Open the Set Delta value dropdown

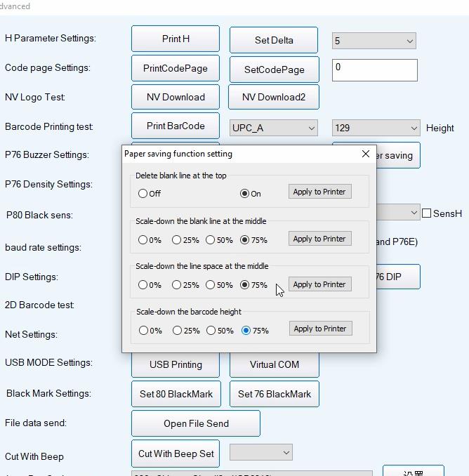(374, 41)
